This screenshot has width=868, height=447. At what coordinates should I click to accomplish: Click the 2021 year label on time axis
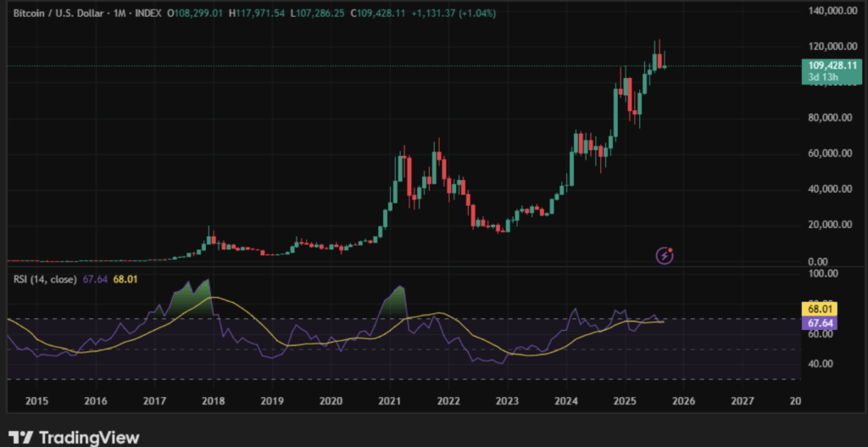coord(389,401)
